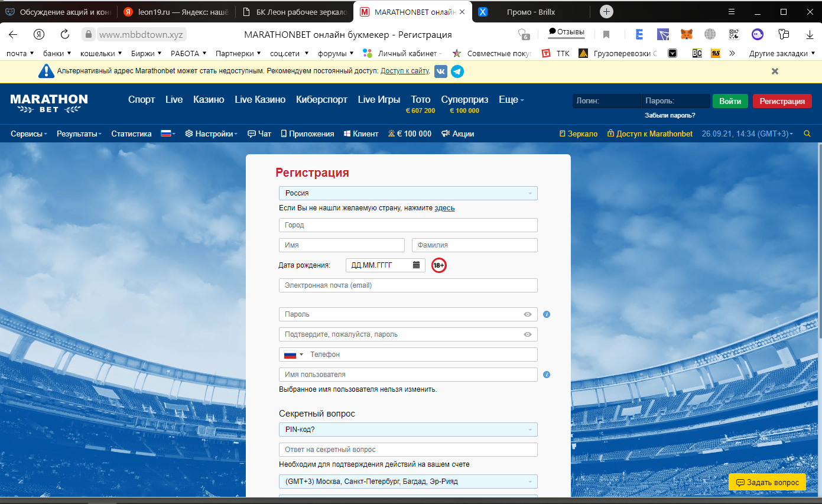Open the банки bookmarks folder
Image resolution: width=822 pixels, height=504 pixels.
(x=57, y=53)
